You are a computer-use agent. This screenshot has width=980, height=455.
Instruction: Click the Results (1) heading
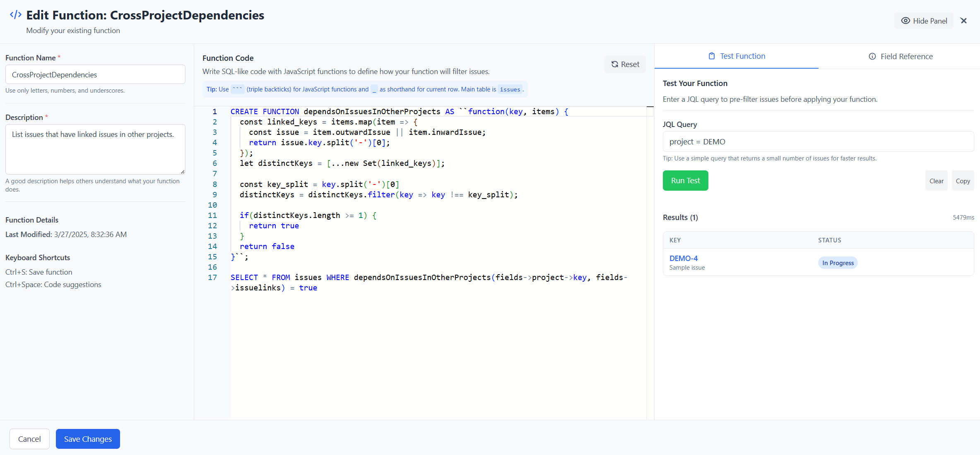pos(680,218)
